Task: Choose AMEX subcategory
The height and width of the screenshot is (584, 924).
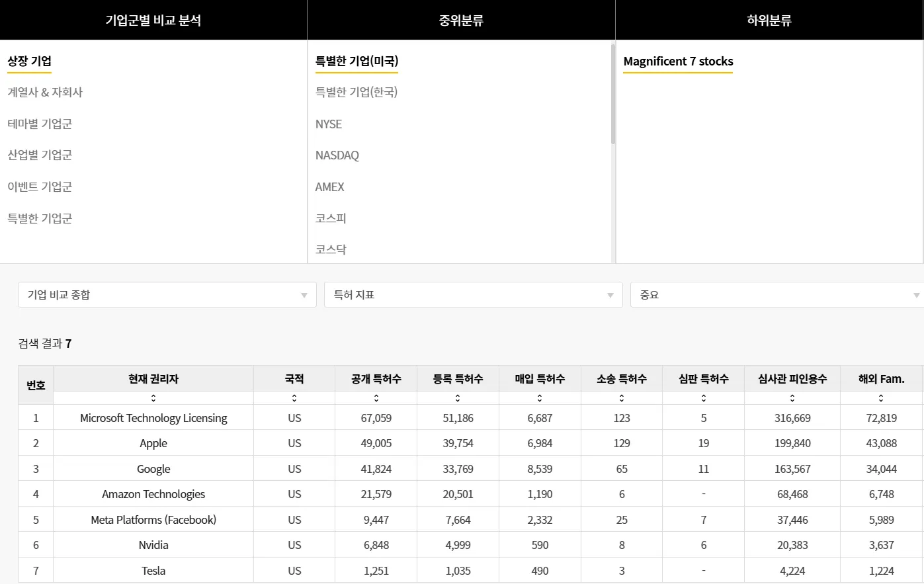Action: coord(330,187)
